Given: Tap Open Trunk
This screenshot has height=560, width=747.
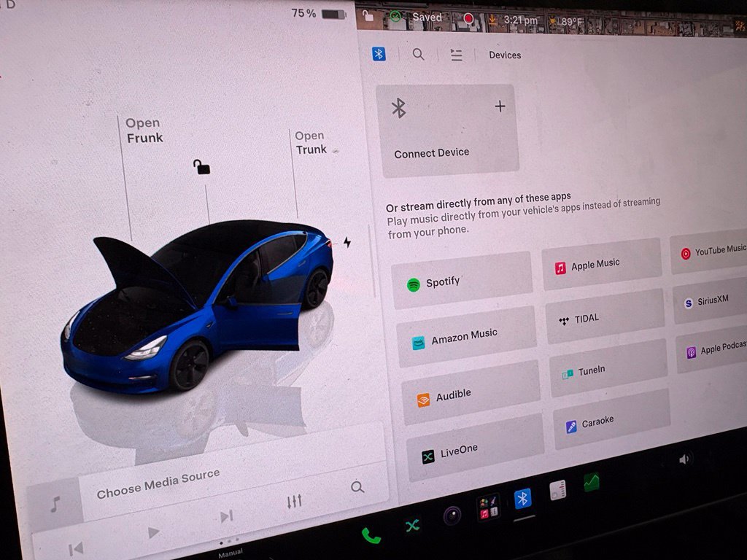Looking at the screenshot, I should [x=311, y=142].
